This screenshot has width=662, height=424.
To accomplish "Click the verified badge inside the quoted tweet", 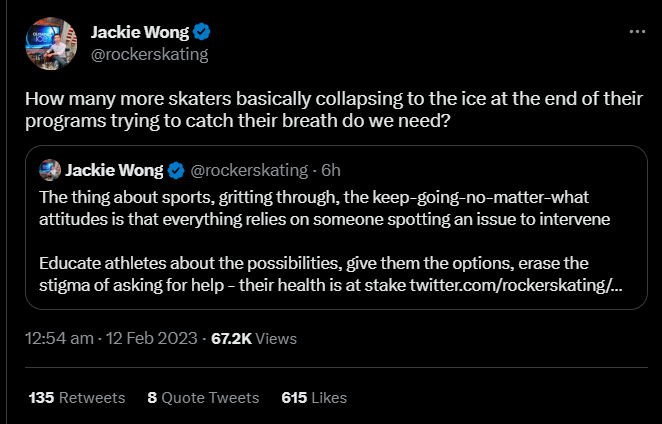I will (174, 167).
